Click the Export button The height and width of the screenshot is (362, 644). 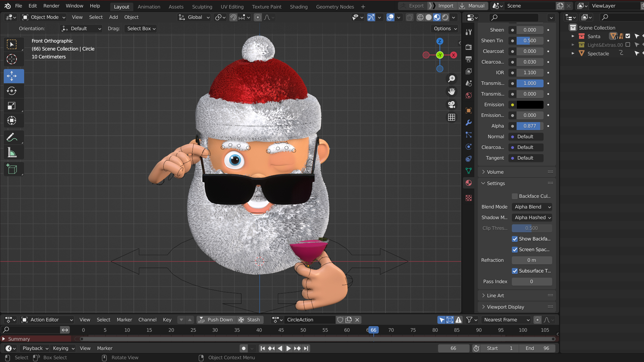[x=413, y=6]
